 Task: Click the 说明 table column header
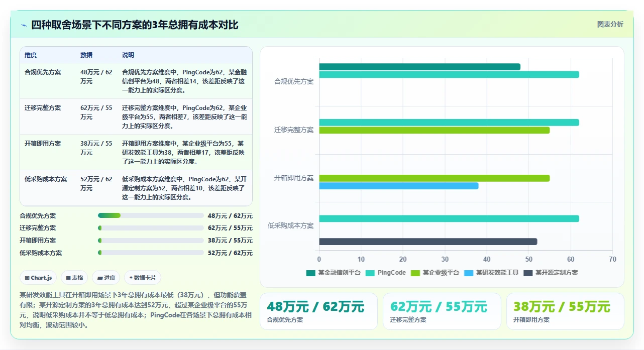(x=128, y=55)
